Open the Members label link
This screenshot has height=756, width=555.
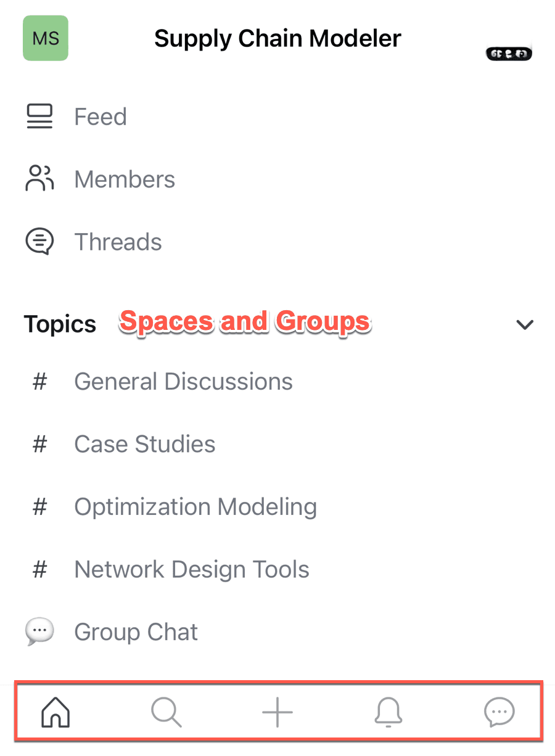pyautogui.click(x=125, y=179)
